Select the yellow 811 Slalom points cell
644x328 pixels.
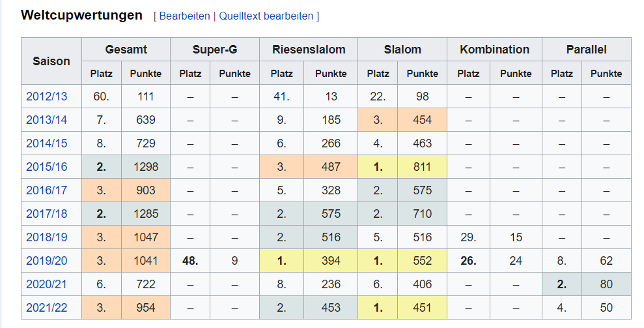pos(422,167)
